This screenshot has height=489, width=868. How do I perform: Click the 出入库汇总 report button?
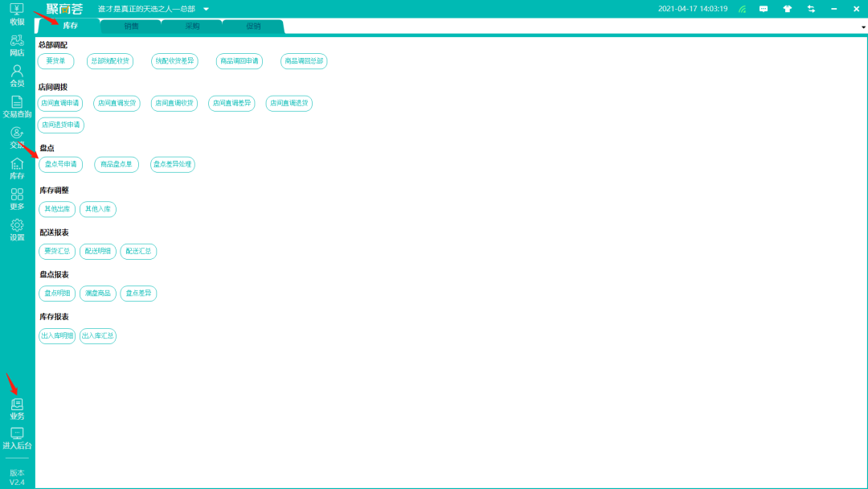coord(98,335)
